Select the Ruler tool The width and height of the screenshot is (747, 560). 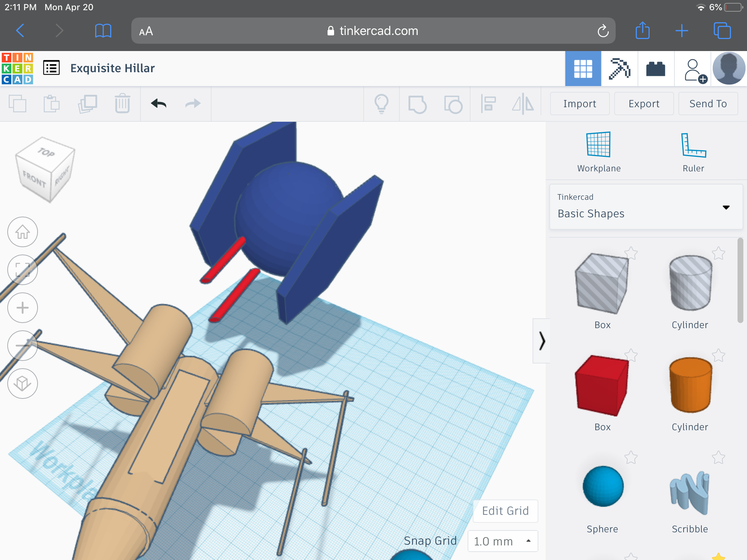pyautogui.click(x=693, y=152)
